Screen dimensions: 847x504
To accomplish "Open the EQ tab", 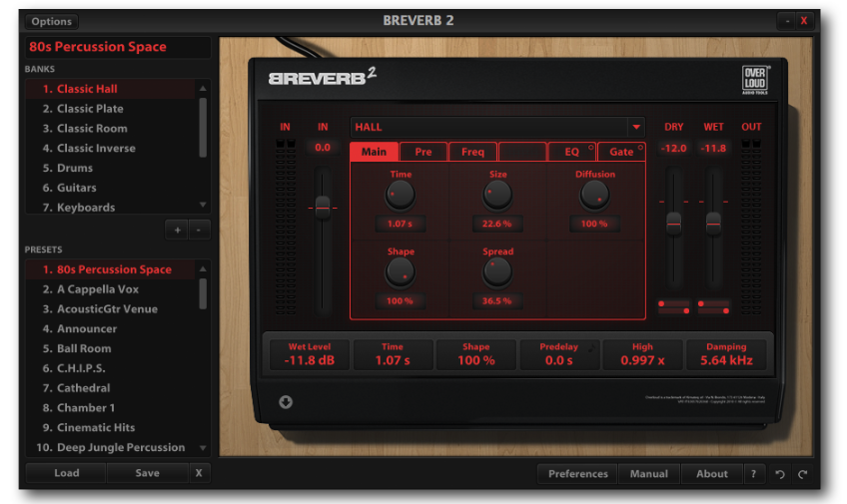I will click(572, 152).
